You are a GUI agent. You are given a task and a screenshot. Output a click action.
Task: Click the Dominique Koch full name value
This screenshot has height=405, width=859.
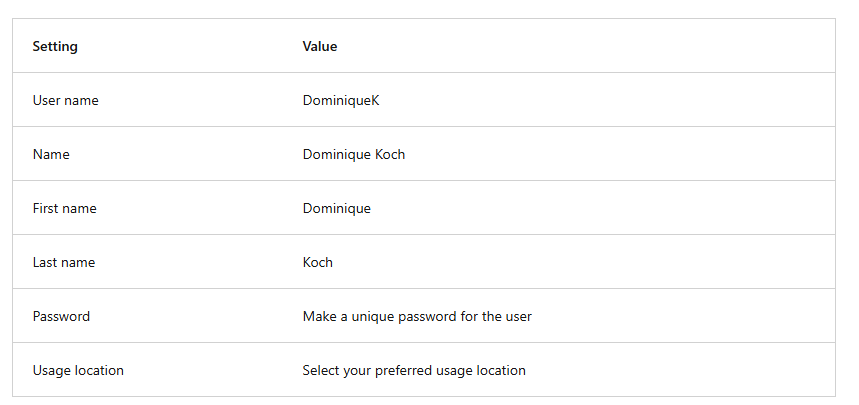pos(354,154)
